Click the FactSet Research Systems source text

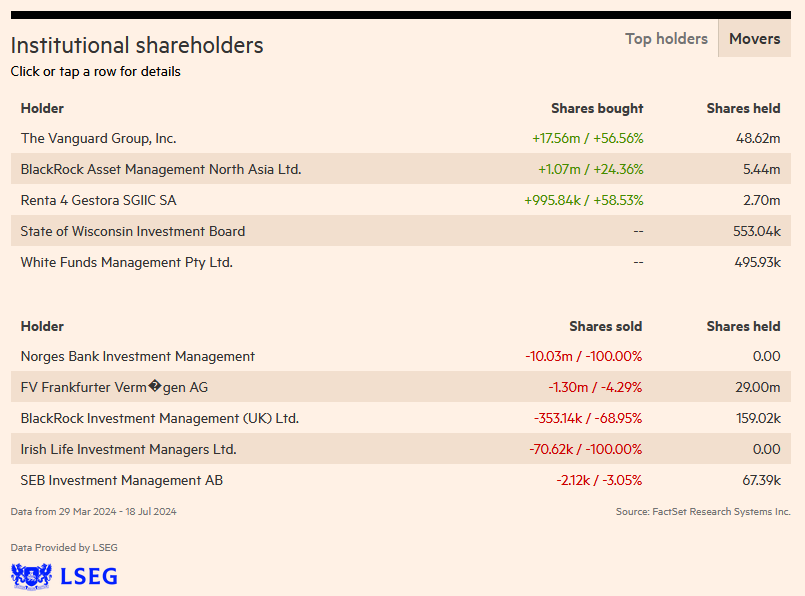[703, 511]
